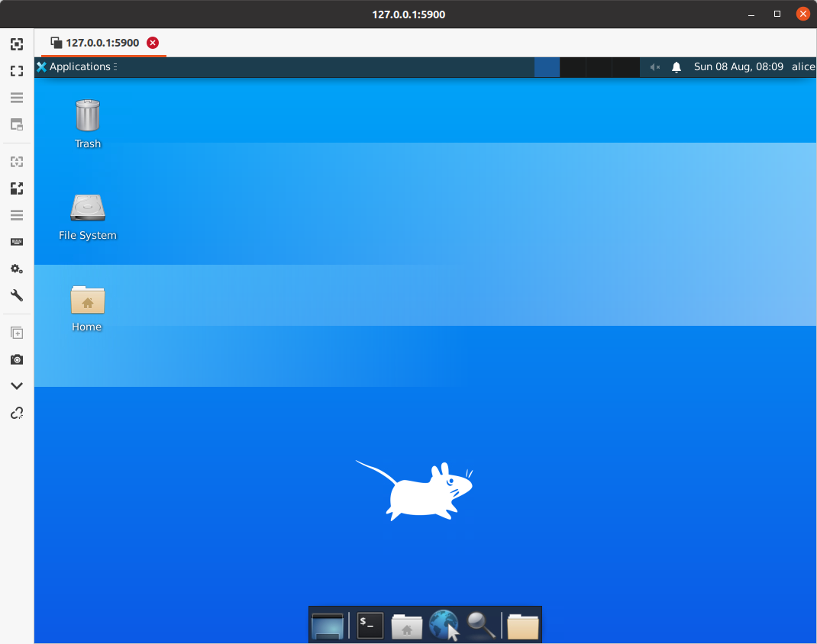Switch to the second workspace in the switcher
Image resolution: width=817 pixels, height=644 pixels.
point(573,67)
